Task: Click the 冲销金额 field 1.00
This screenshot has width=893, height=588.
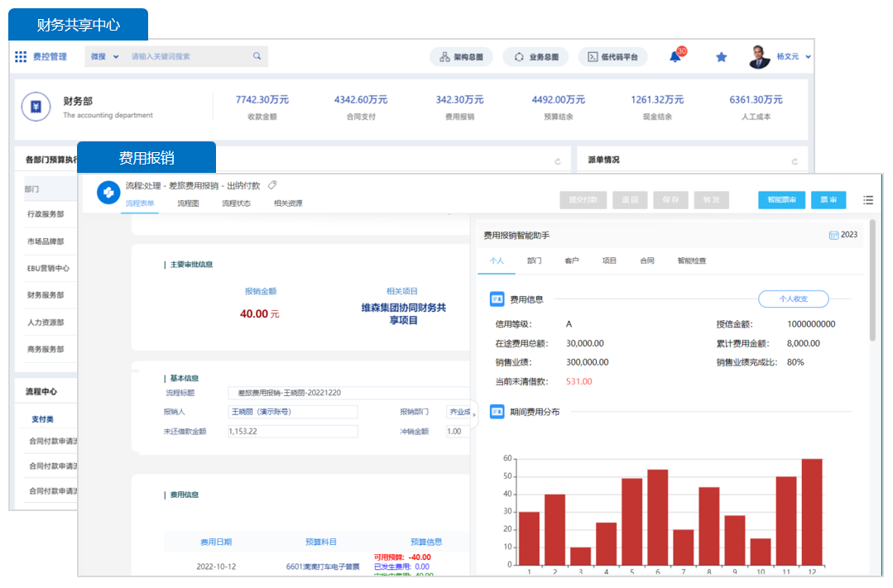Action: (x=458, y=432)
